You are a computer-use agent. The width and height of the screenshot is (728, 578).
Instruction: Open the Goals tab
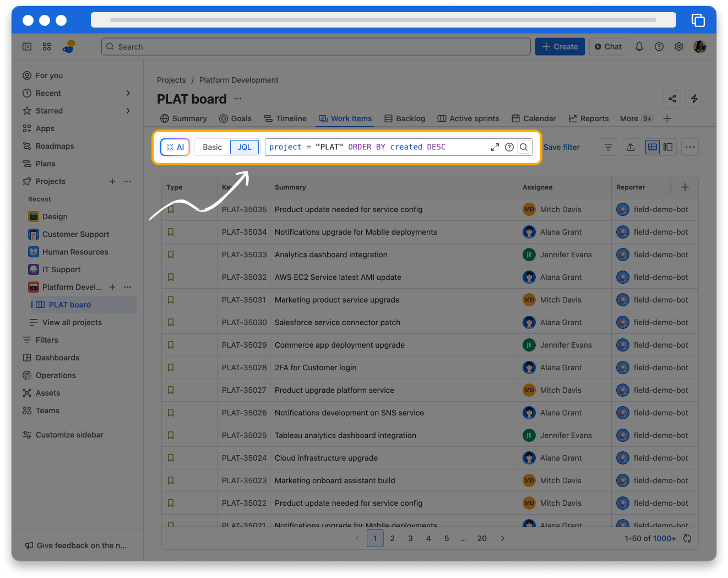[235, 118]
